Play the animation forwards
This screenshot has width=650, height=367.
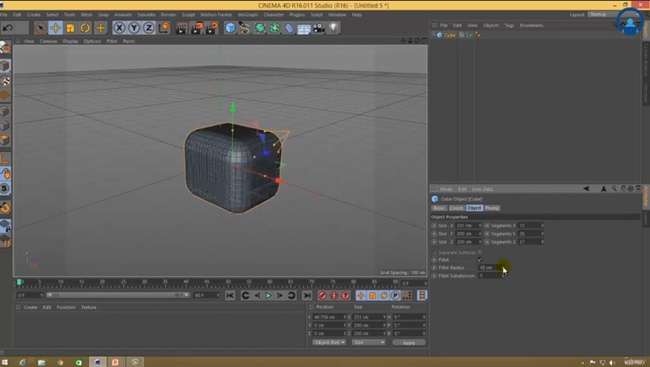tap(268, 295)
